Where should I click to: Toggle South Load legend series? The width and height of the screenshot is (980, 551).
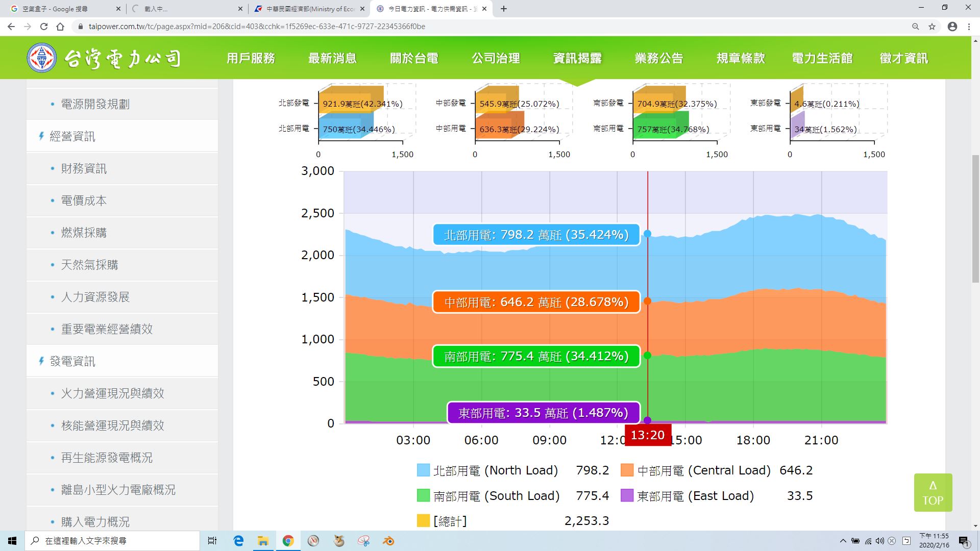click(x=496, y=496)
